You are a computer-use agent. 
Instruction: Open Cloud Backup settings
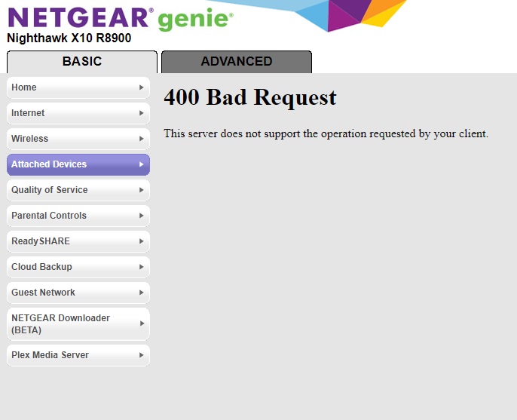78,267
